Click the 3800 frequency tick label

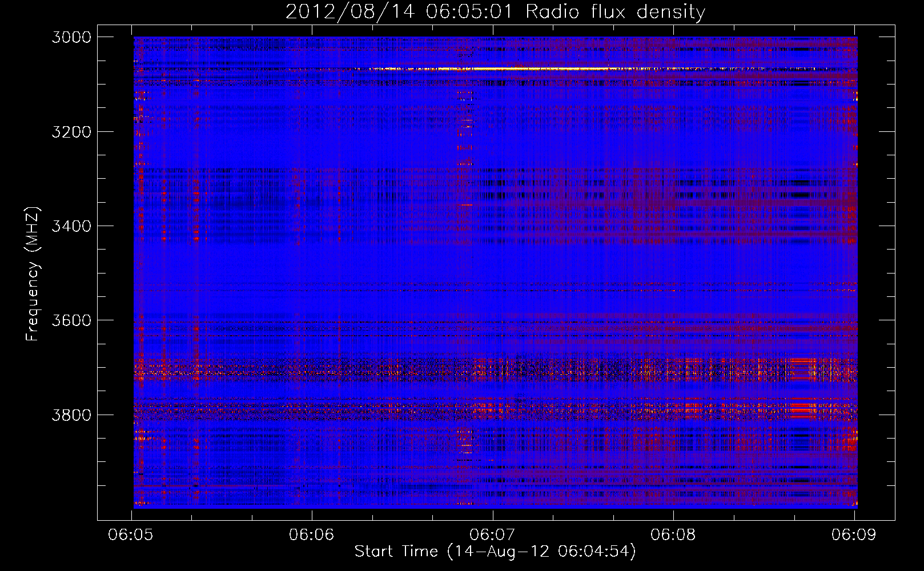[71, 415]
